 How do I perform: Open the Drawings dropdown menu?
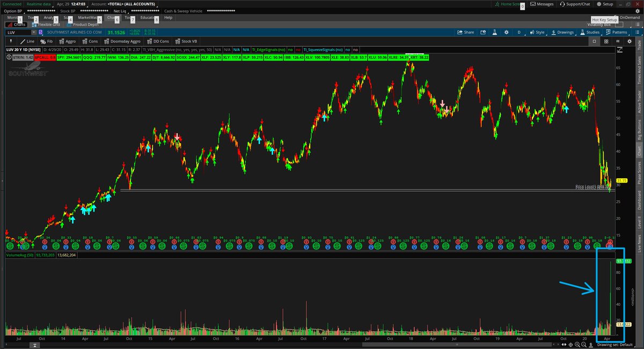click(562, 32)
